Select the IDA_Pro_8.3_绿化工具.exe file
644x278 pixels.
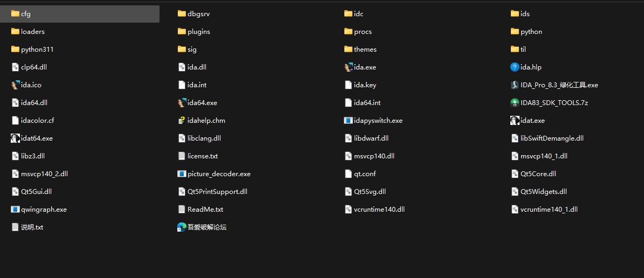554,85
